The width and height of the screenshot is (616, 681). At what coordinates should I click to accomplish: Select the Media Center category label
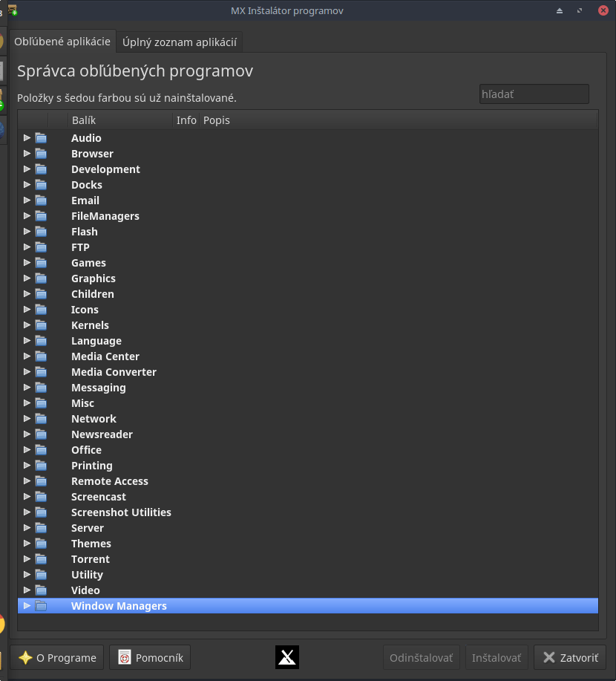coord(105,356)
